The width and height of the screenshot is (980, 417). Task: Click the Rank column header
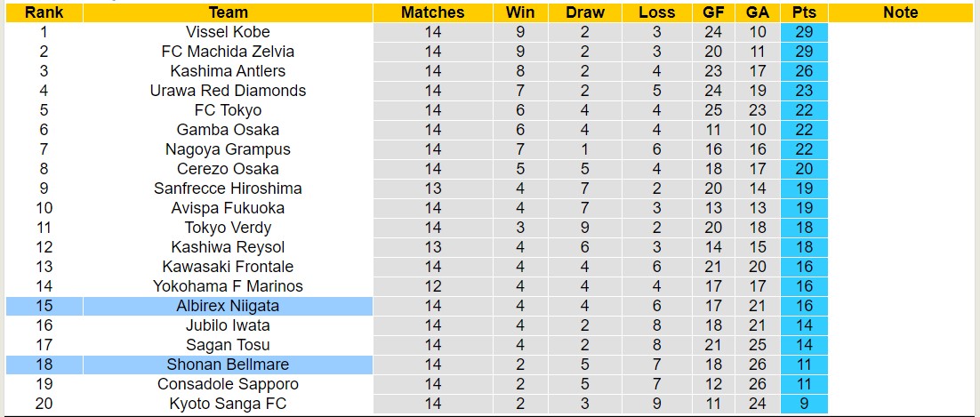click(x=44, y=12)
